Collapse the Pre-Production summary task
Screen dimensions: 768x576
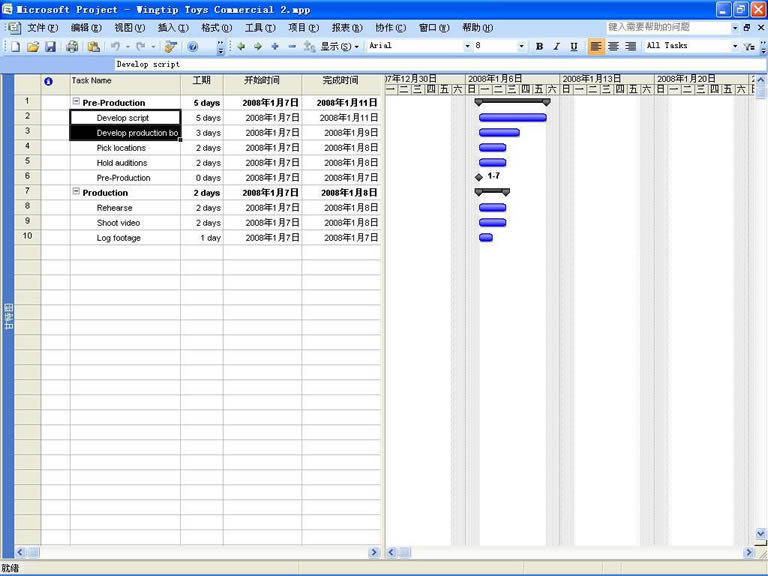point(76,101)
